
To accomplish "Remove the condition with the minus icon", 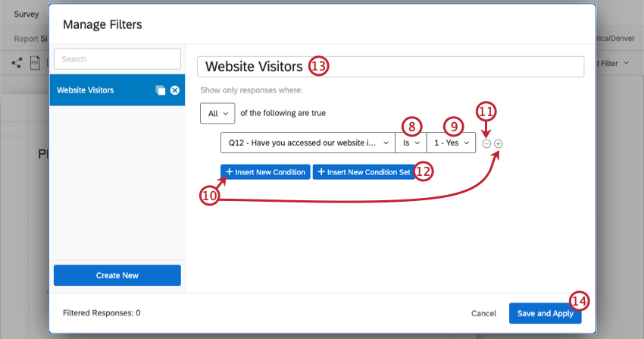I will (x=486, y=143).
